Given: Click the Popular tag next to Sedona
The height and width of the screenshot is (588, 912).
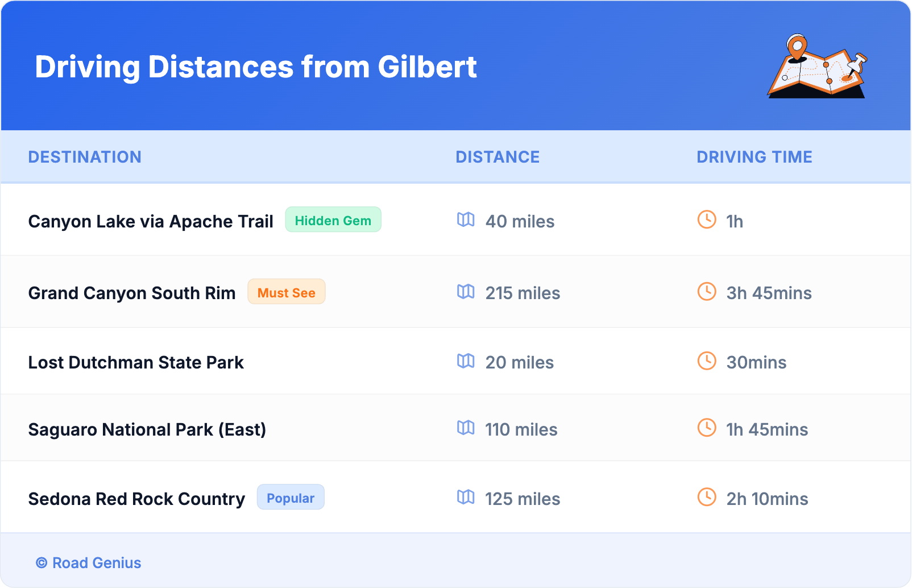Looking at the screenshot, I should point(291,498).
